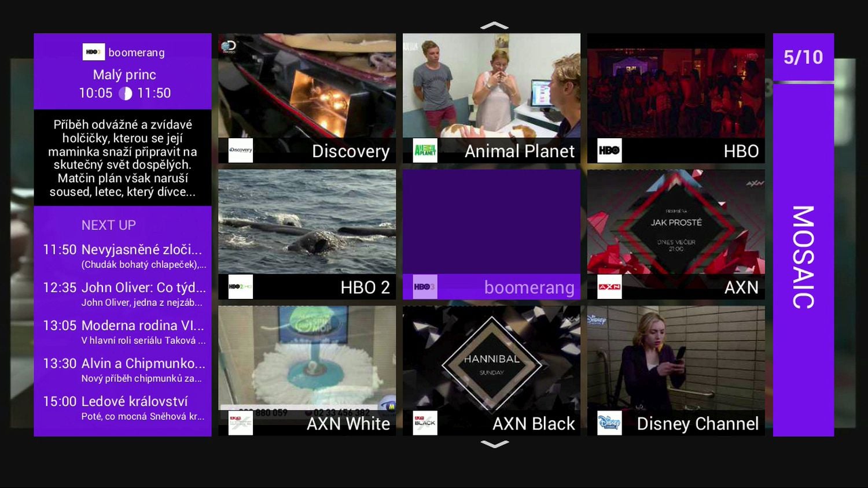This screenshot has width=868, height=488.
Task: Click the AXN White logo icon
Action: (241, 423)
